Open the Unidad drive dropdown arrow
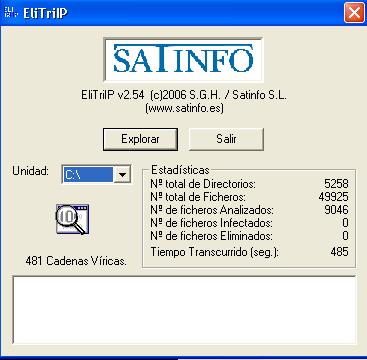The width and height of the screenshot is (367, 360). 122,175
